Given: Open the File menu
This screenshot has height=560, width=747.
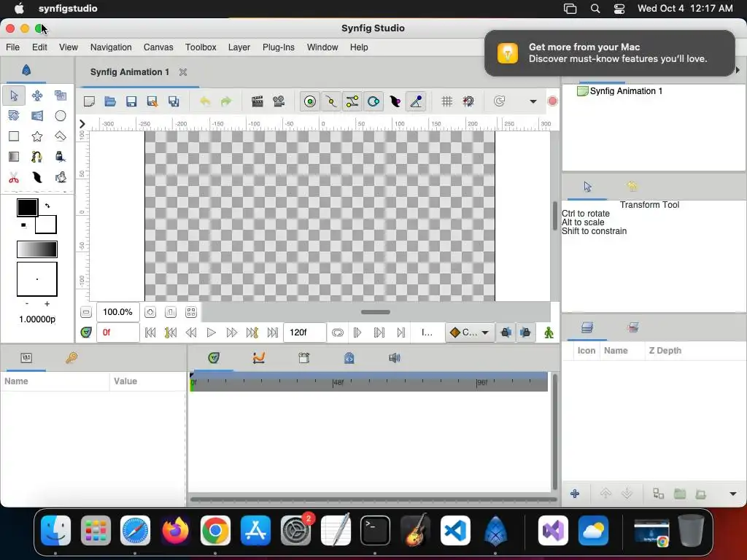Looking at the screenshot, I should (13, 47).
